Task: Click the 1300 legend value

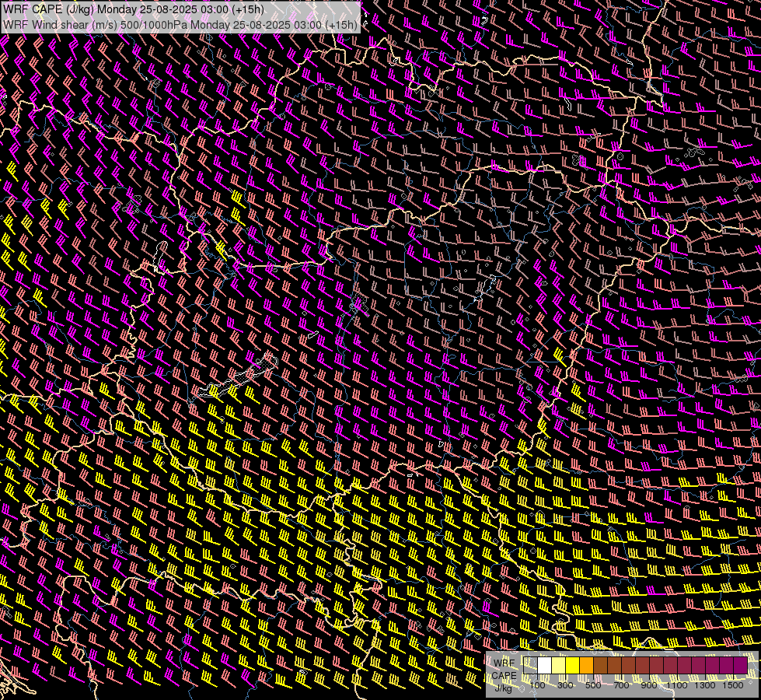Action: (705, 685)
